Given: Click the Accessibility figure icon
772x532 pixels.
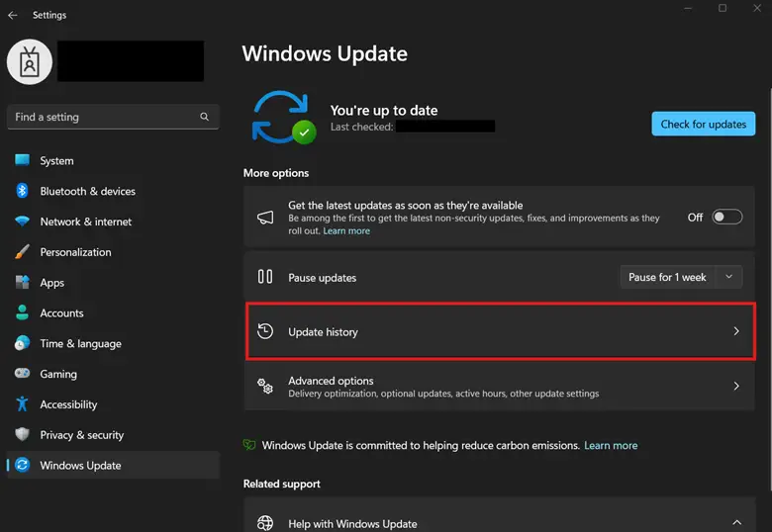Looking at the screenshot, I should [22, 404].
